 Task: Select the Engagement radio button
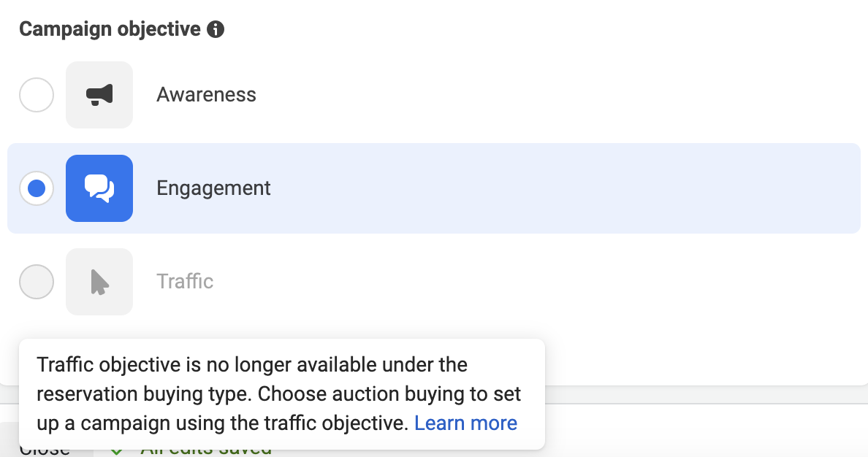37,188
